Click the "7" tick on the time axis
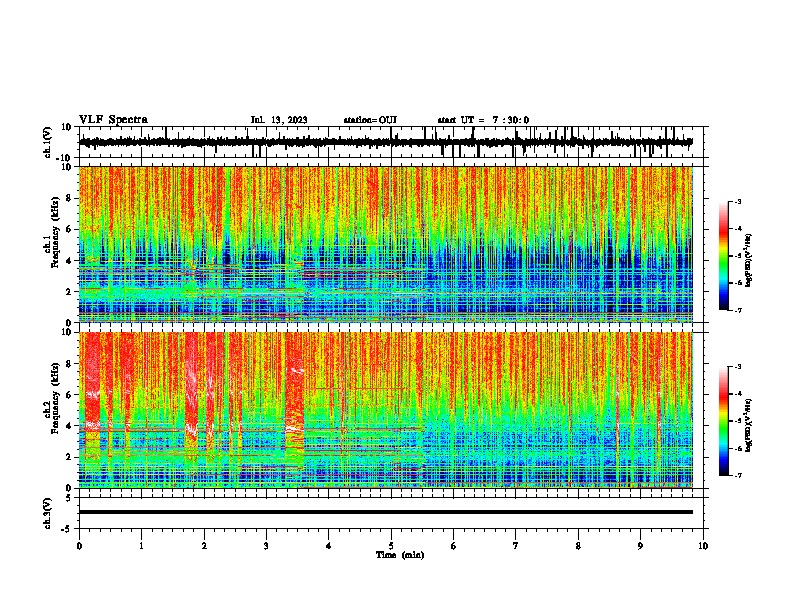 (516, 546)
